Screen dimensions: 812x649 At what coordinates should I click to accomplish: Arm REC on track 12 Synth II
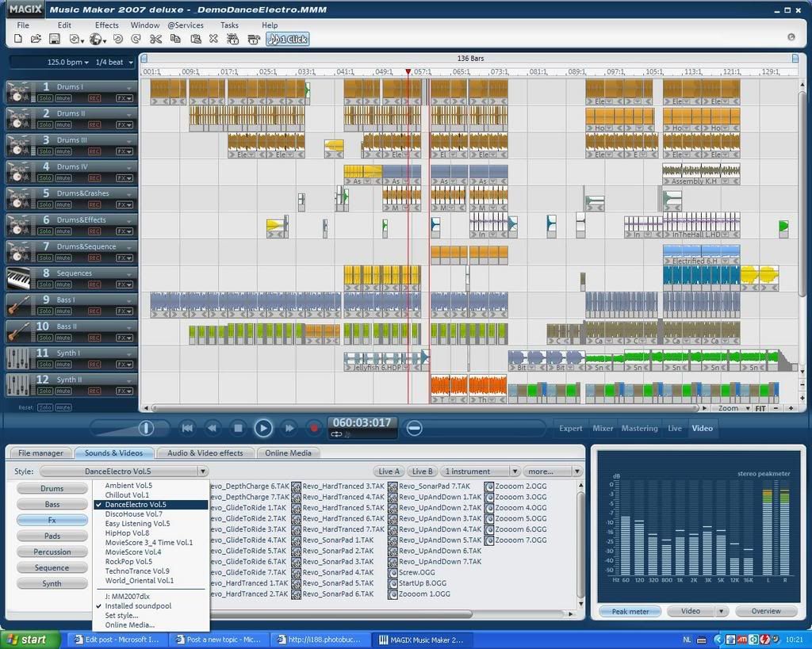tap(94, 391)
